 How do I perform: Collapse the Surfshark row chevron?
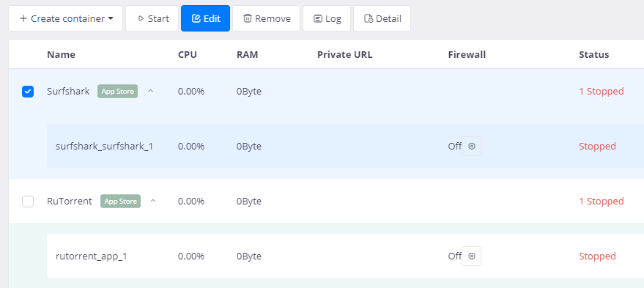click(x=150, y=91)
